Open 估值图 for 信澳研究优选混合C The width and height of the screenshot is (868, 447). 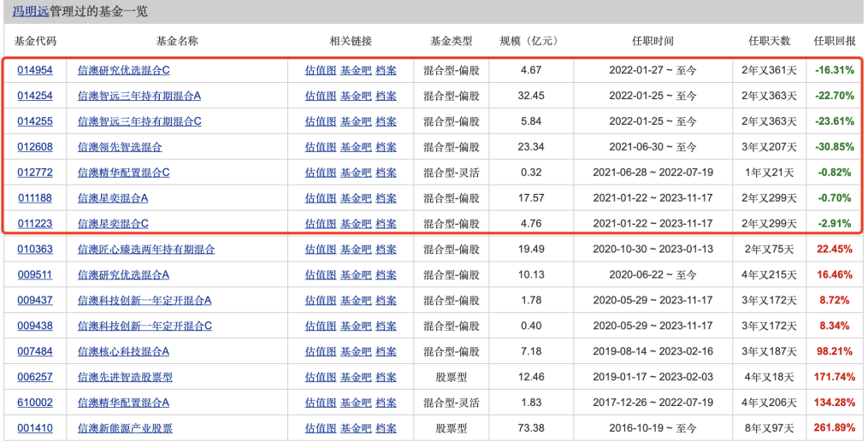point(321,70)
